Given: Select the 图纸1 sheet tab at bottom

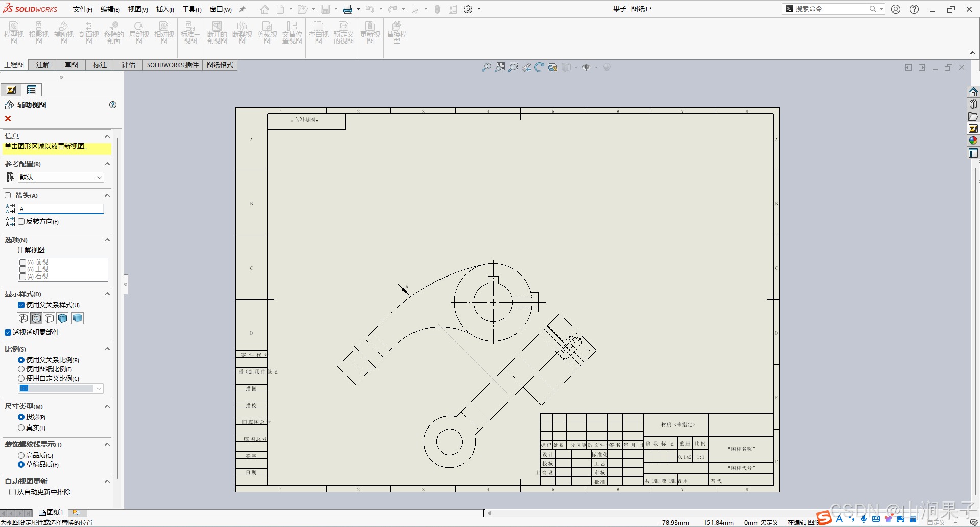Looking at the screenshot, I should click(x=51, y=512).
